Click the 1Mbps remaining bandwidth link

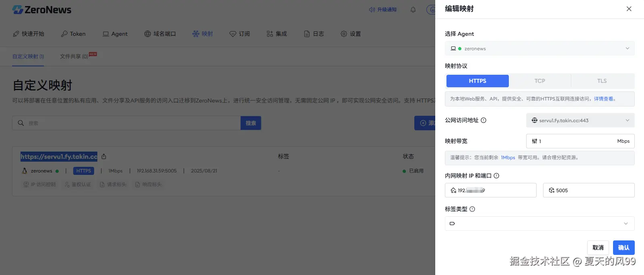[508, 158]
